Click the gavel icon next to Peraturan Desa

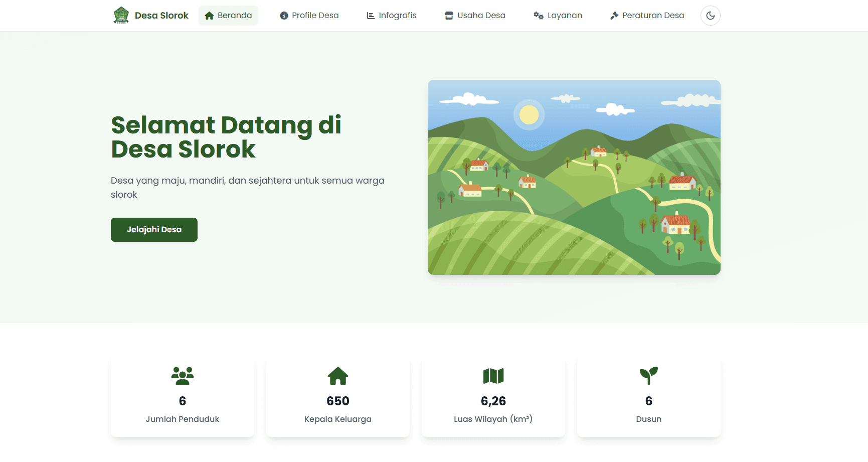[x=613, y=16]
